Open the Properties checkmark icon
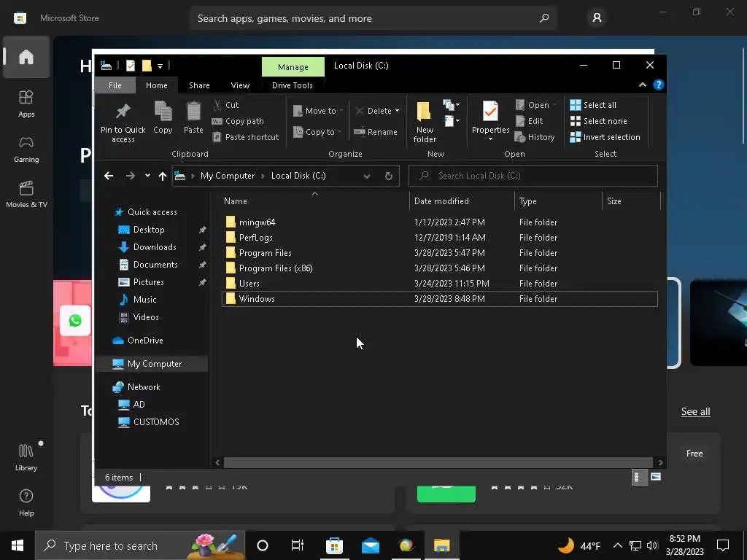 [x=490, y=112]
